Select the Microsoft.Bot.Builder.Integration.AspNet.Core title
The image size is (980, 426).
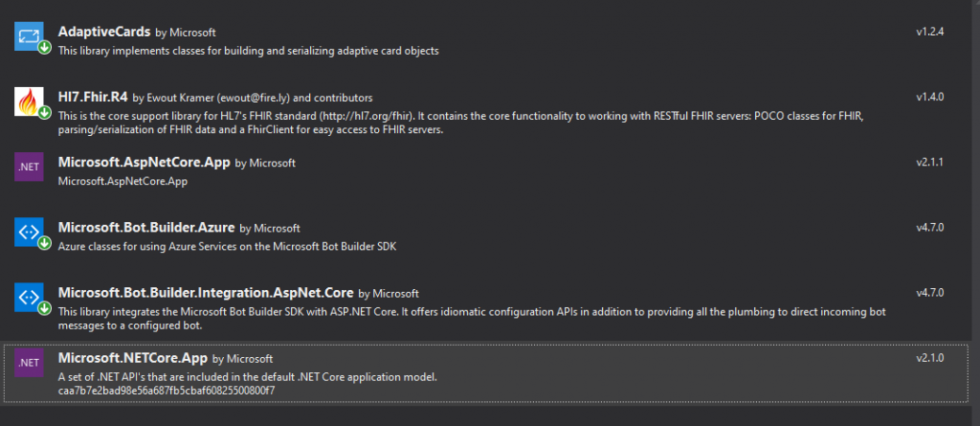click(206, 293)
